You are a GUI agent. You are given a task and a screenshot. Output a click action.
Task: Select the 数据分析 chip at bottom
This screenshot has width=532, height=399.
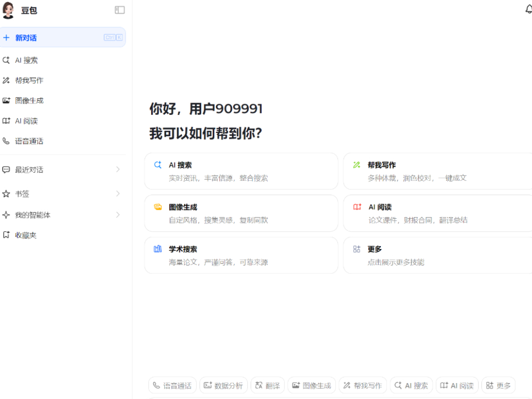(223, 385)
